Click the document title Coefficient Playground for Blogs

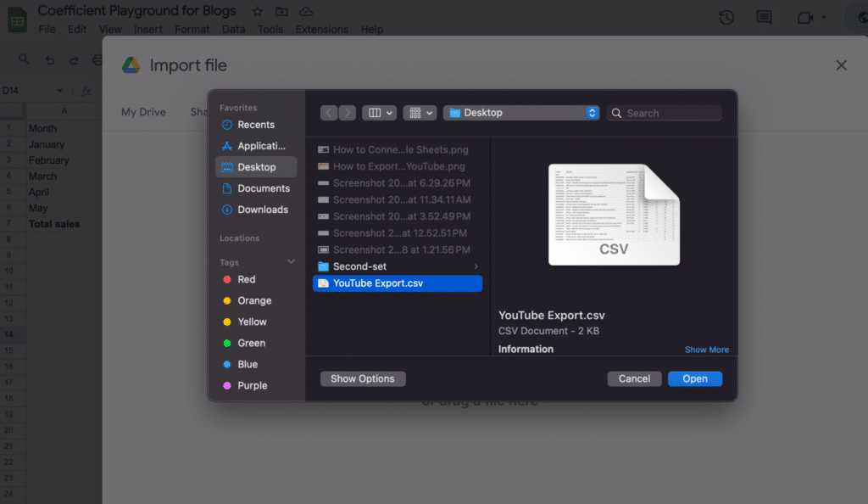136,10
